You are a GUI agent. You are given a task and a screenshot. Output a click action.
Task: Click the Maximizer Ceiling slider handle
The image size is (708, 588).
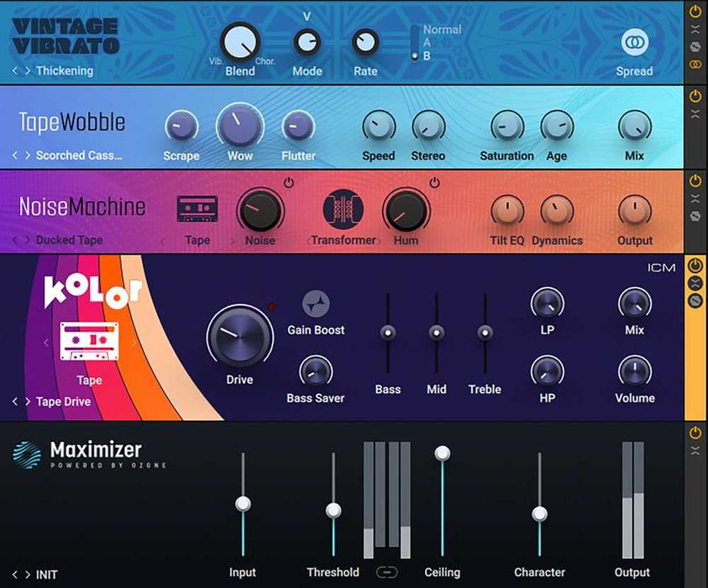443,453
